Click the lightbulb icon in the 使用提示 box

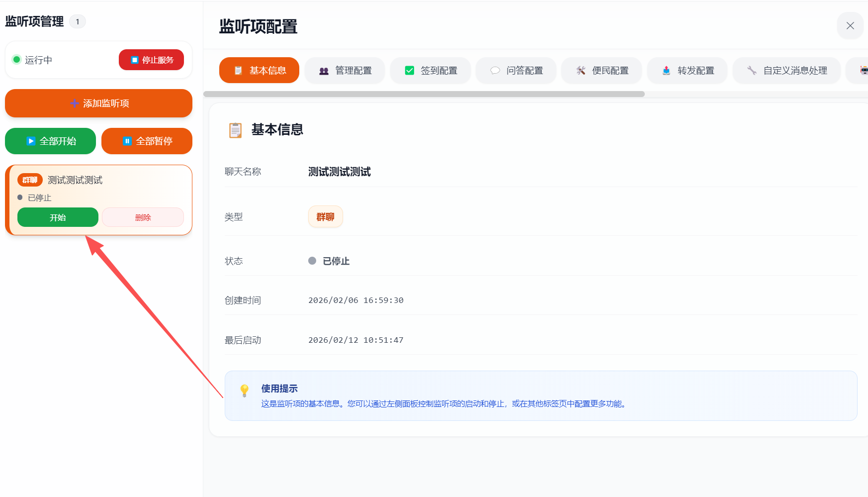tap(244, 391)
